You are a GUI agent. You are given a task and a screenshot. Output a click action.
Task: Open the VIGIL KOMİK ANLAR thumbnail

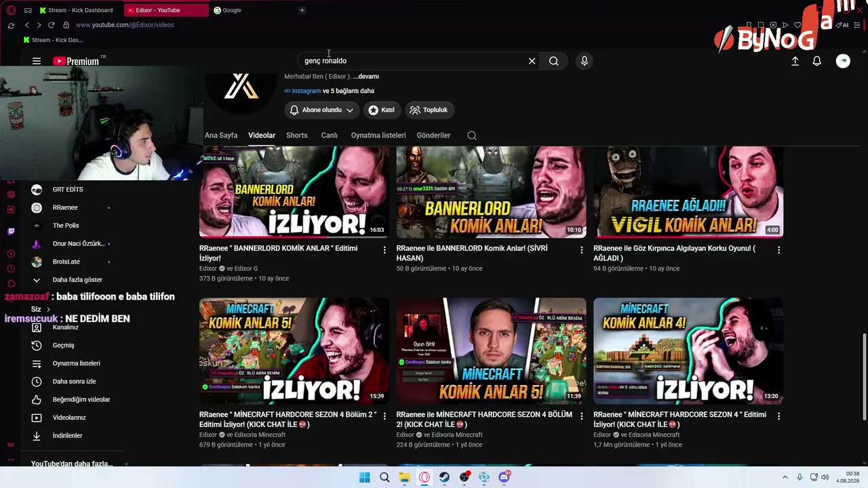click(x=688, y=192)
